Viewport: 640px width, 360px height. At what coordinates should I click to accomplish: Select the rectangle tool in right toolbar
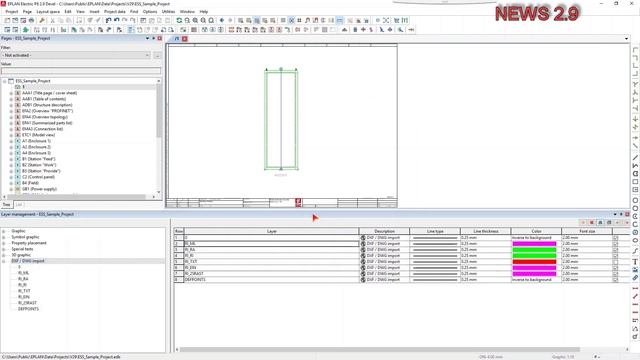[635, 182]
